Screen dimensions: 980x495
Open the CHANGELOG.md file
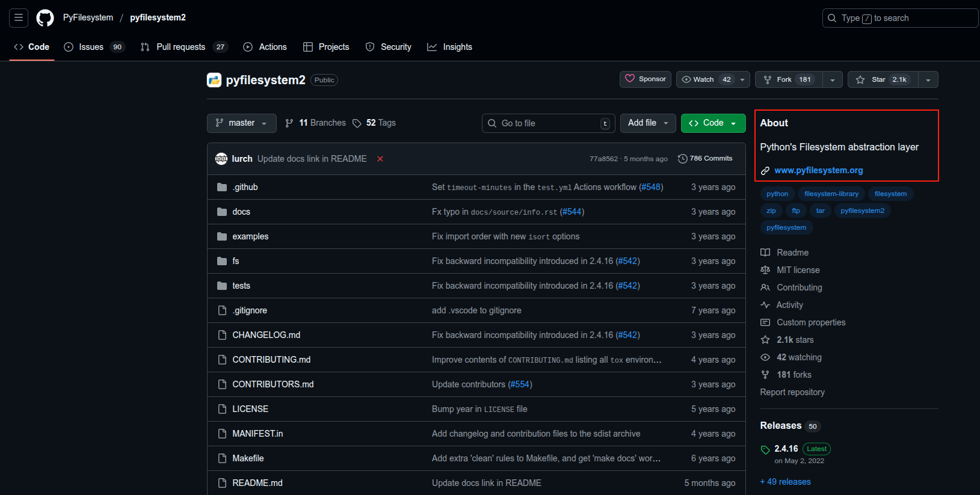(x=267, y=335)
